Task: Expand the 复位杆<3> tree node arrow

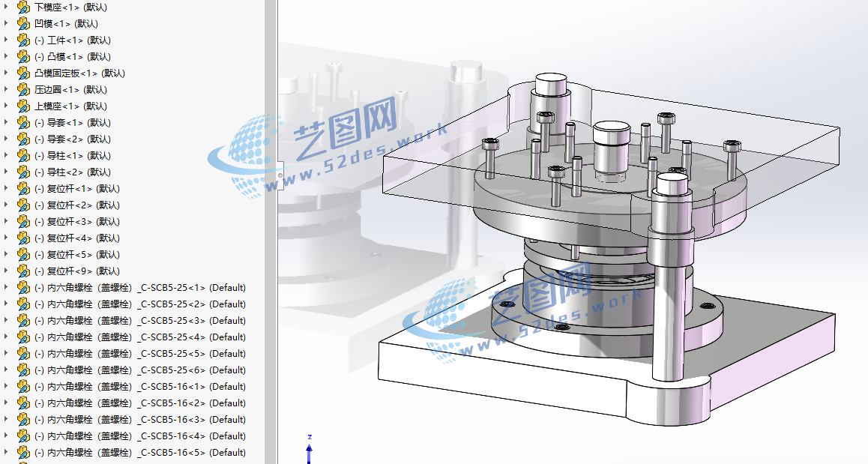Action: point(6,222)
